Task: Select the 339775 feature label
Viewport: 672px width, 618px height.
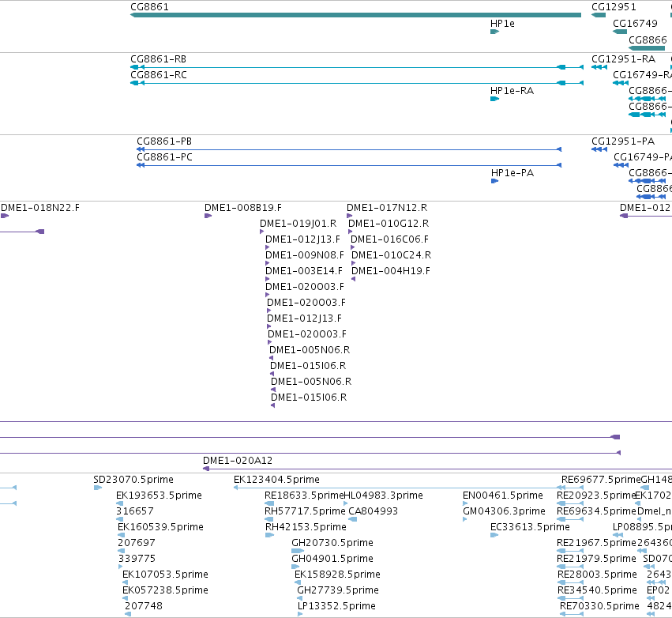Action: tap(137, 559)
